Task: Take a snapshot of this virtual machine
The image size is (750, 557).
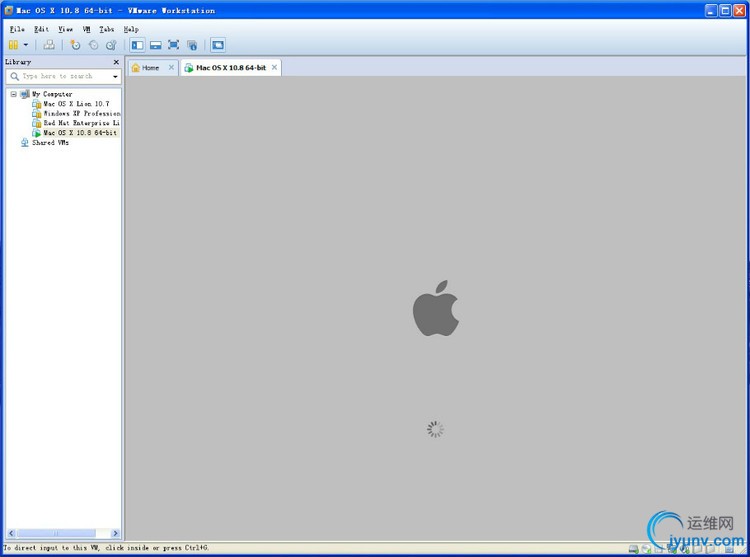Action: [75, 45]
